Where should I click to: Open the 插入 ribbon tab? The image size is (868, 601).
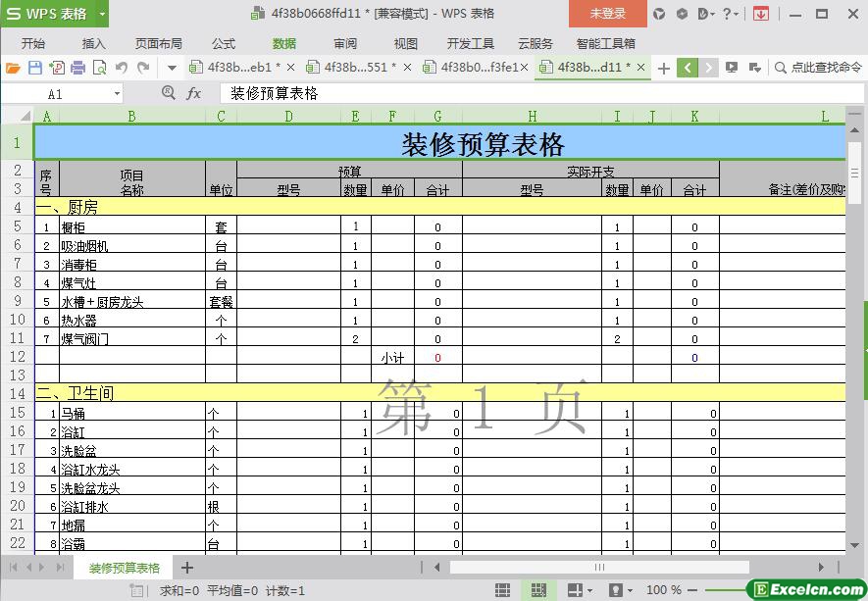coord(94,44)
